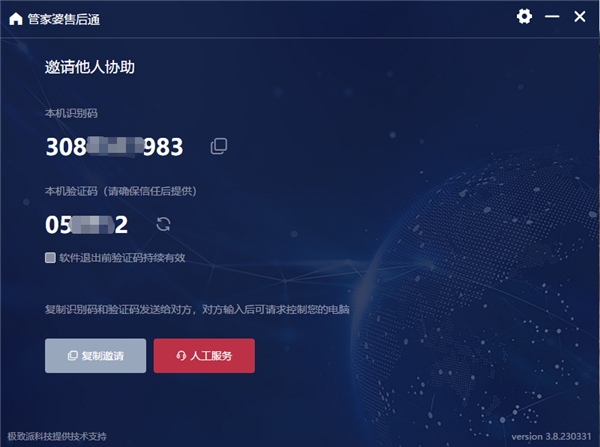Screen dimensions: 600x447
Task: Click the 本机验证码（请确保信任后提供）label
Action: click(x=121, y=191)
